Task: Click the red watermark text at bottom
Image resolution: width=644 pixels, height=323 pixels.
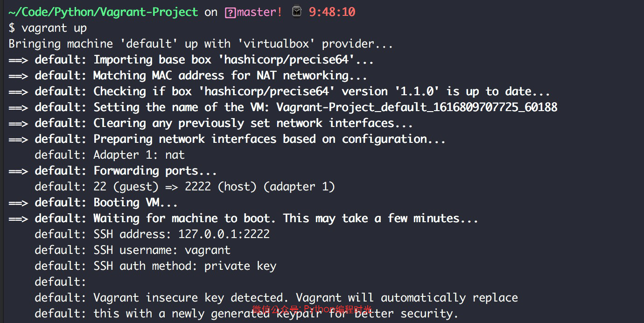Action: point(312,309)
